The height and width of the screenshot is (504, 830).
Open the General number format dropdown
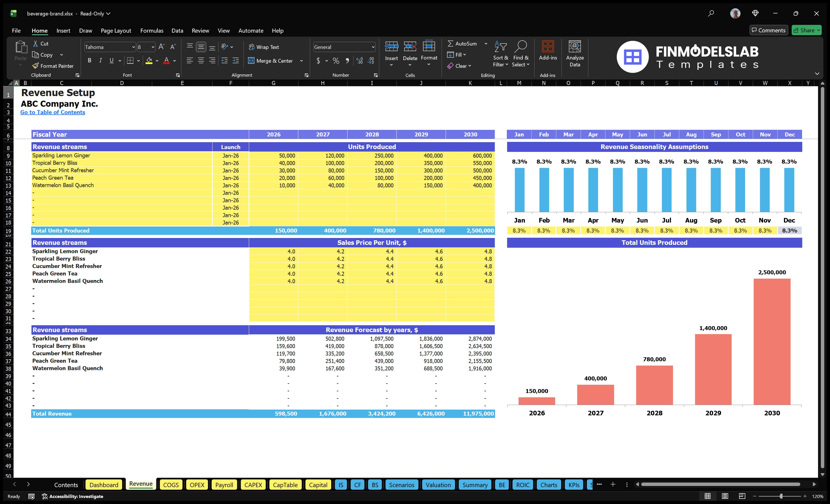[373, 47]
